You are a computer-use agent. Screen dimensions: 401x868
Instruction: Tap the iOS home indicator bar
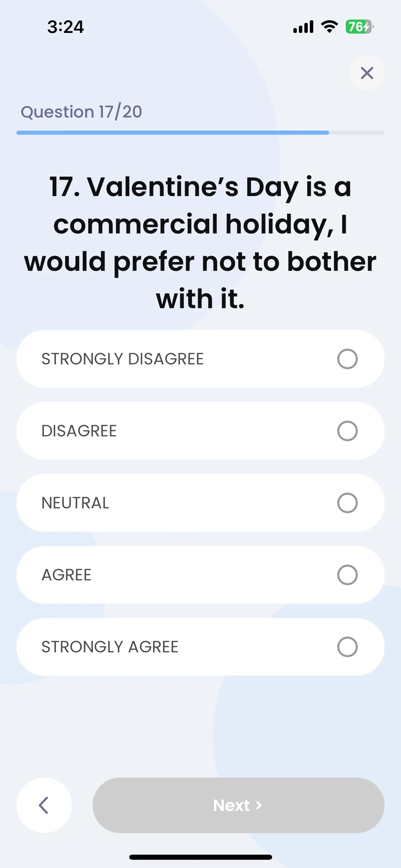tap(200, 857)
